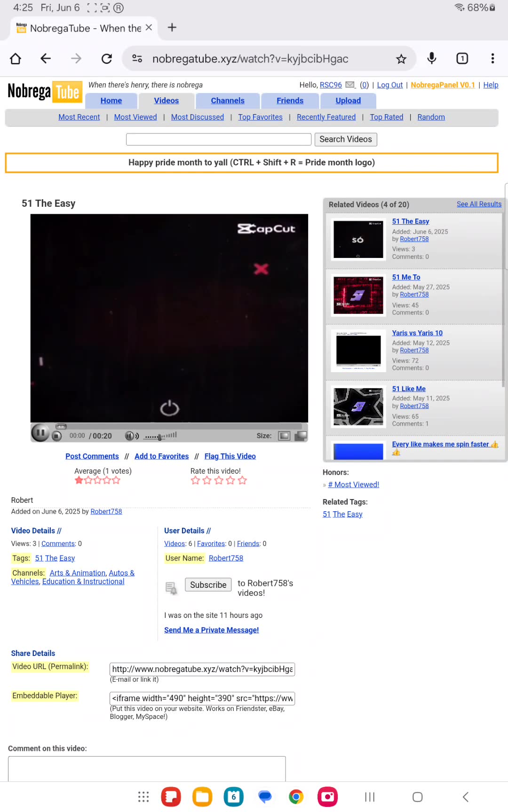Image resolution: width=508 pixels, height=812 pixels.
Task: Close the NobregaTube tab
Action: 149,28
